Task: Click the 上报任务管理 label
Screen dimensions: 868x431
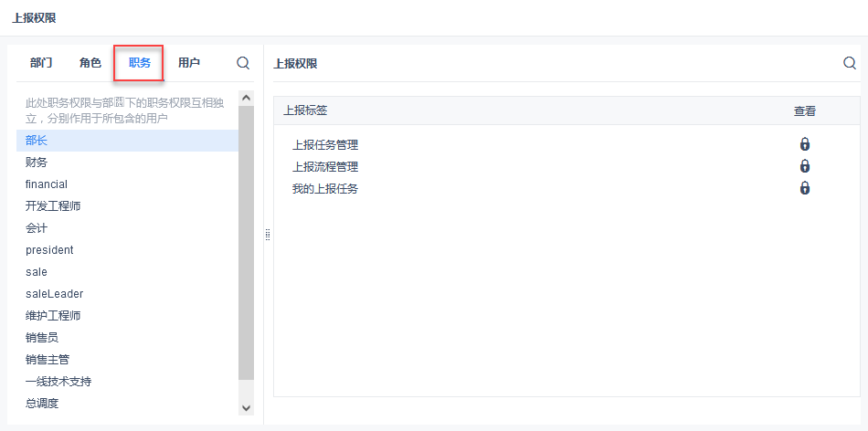Action: [x=325, y=145]
